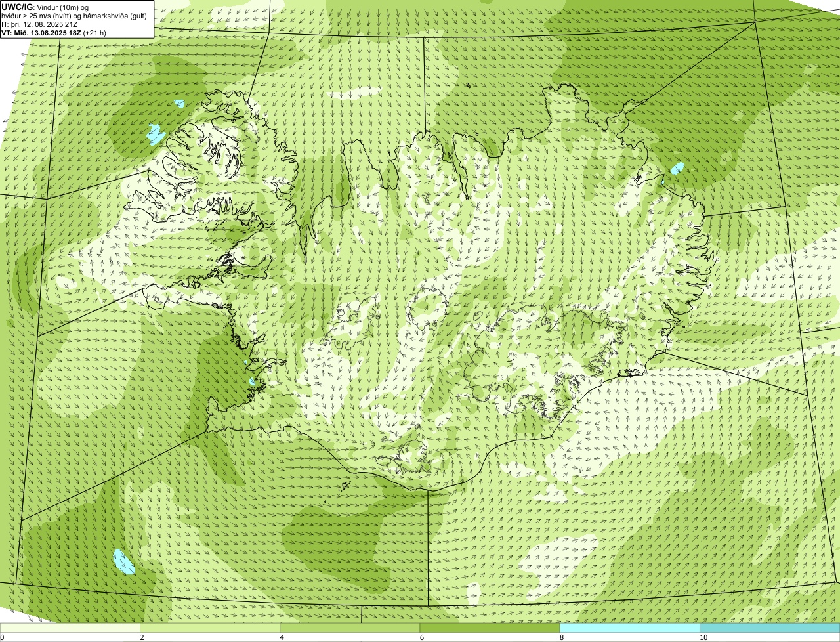Click the pale cream 0–2 m/s colorbar segment
Image resolution: width=840 pixels, height=642 pixels.
pos(70,628)
